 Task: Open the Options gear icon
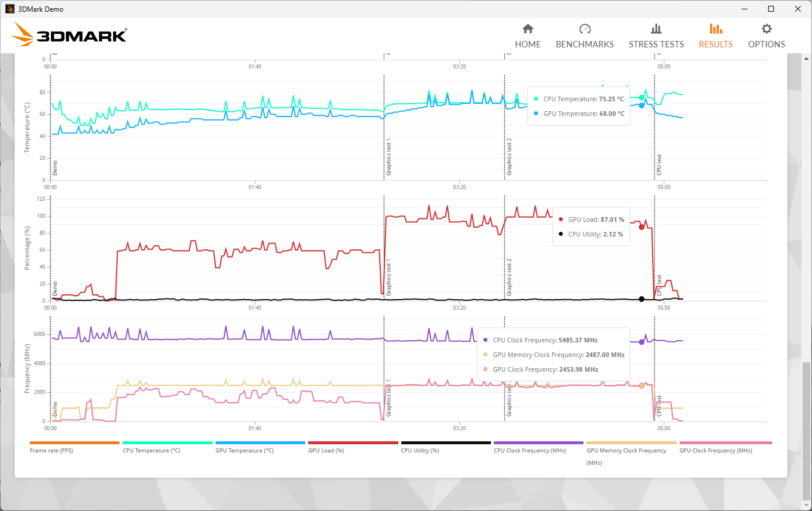coord(766,29)
